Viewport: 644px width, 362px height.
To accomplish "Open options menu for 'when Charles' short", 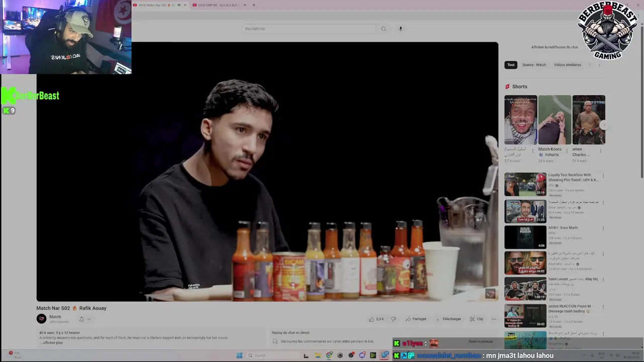I will pos(601,150).
